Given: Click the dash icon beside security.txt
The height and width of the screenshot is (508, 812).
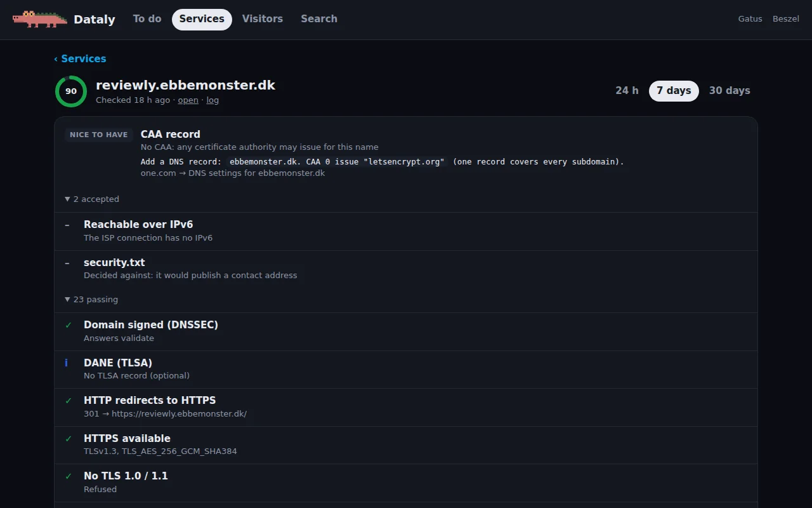Looking at the screenshot, I should (x=67, y=263).
